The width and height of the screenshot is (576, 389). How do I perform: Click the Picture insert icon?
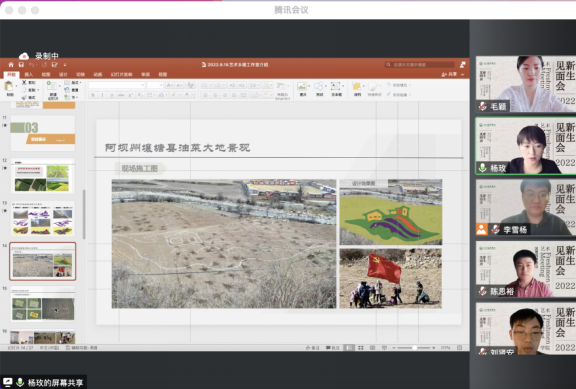pyautogui.click(x=302, y=86)
